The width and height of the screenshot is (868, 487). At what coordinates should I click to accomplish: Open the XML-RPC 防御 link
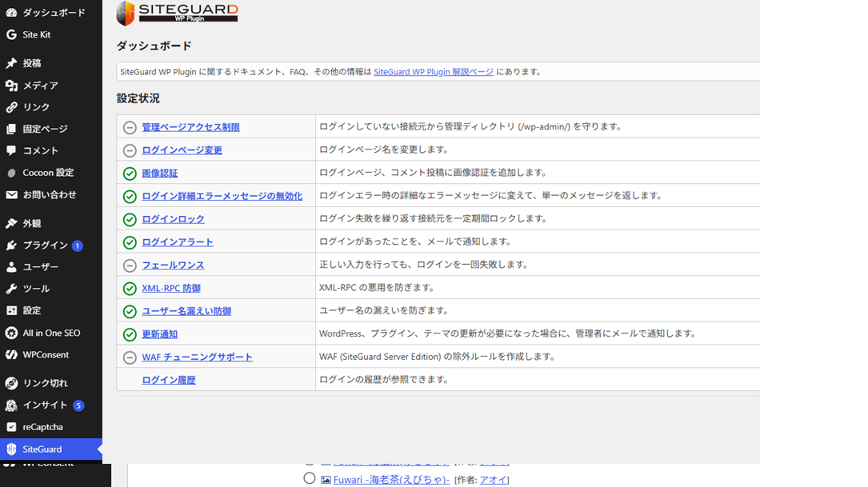pos(171,289)
